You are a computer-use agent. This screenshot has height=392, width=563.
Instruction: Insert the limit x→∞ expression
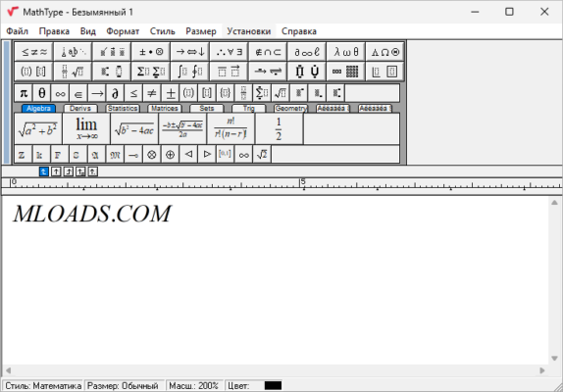pyautogui.click(x=86, y=129)
